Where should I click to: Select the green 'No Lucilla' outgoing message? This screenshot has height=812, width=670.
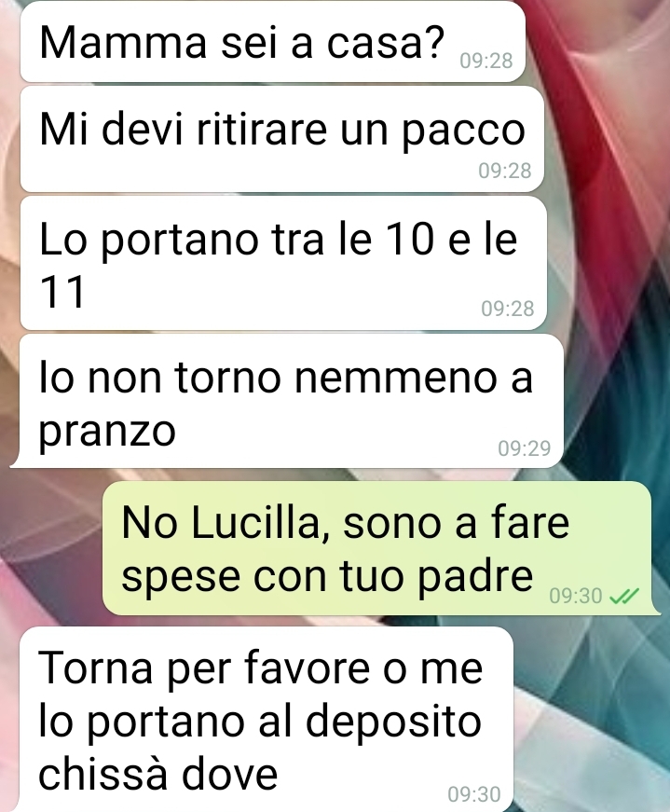[x=377, y=548]
